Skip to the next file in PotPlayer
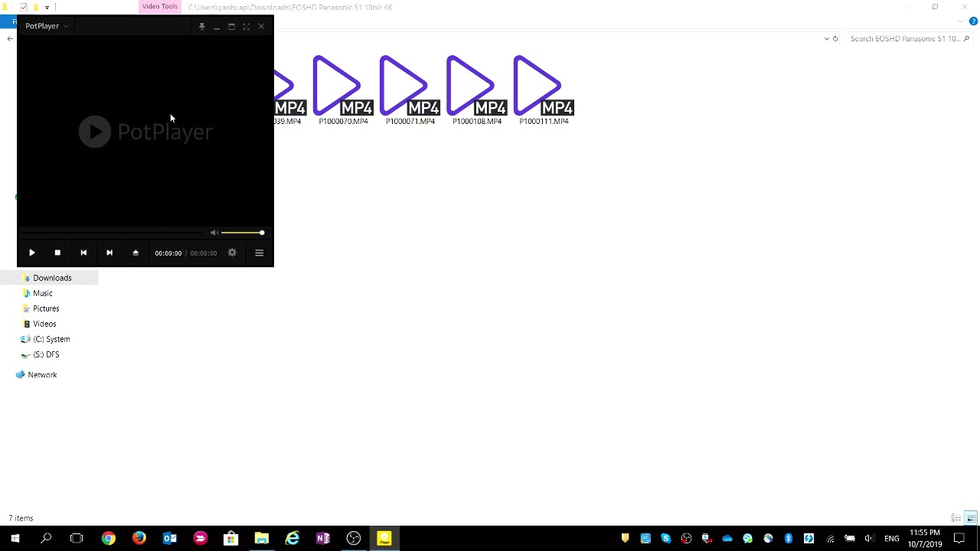 point(109,253)
